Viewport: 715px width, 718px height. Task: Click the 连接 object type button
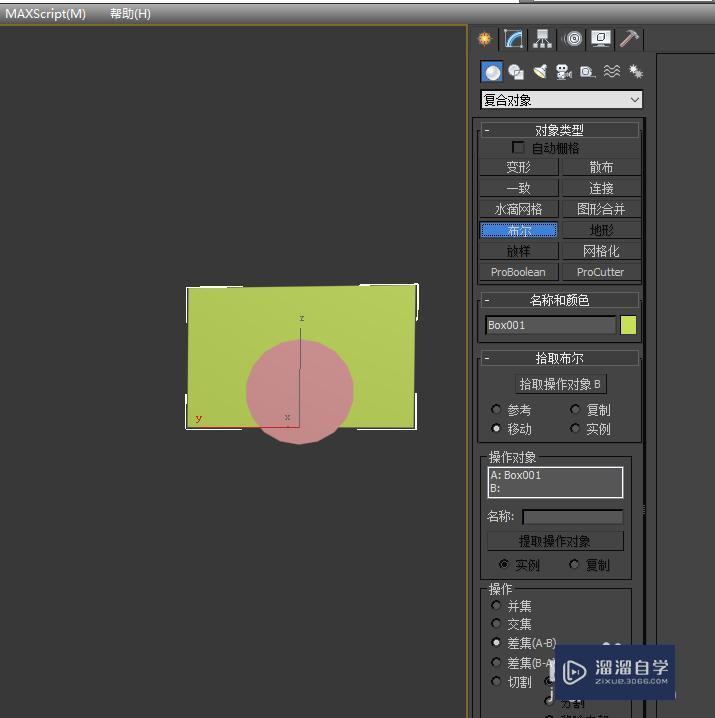601,188
